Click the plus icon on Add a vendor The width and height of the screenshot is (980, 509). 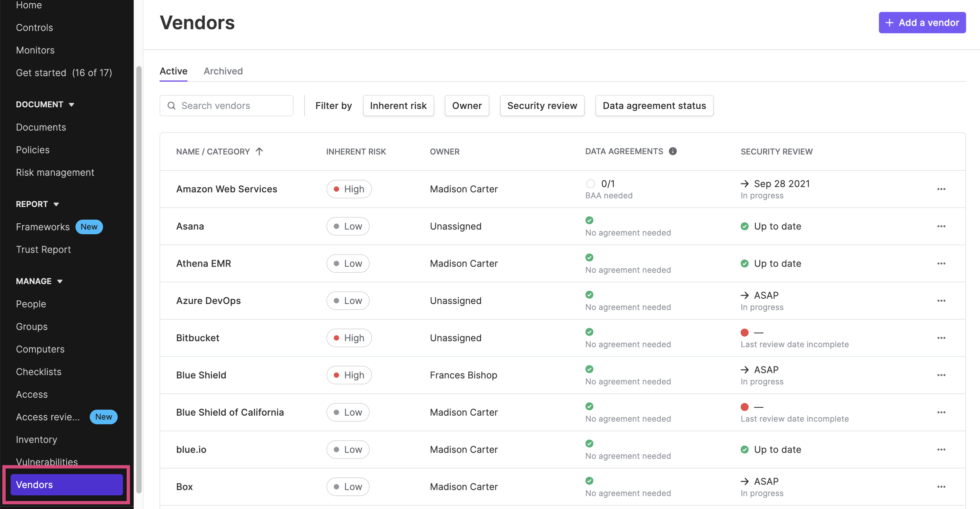[x=889, y=23]
